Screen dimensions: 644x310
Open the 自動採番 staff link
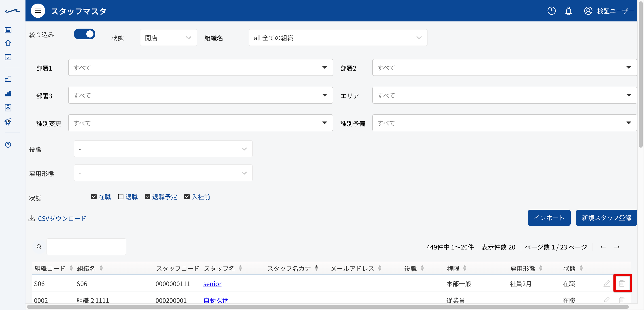point(216,300)
